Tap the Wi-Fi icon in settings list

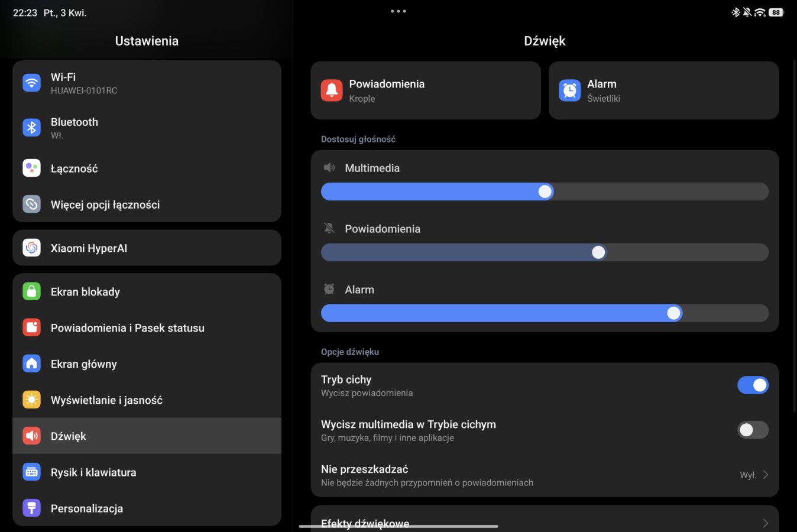click(31, 83)
